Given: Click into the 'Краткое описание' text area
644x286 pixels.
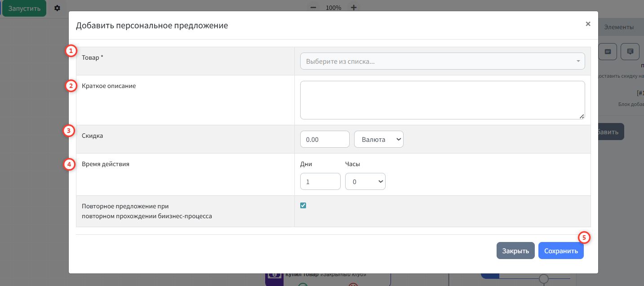Looking at the screenshot, I should click(x=442, y=100).
